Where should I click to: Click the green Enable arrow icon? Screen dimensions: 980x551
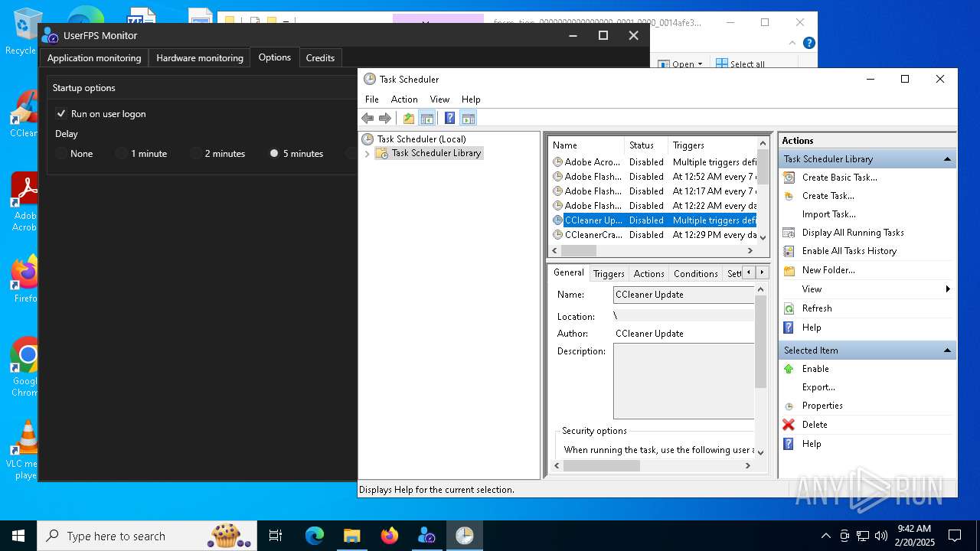click(789, 369)
